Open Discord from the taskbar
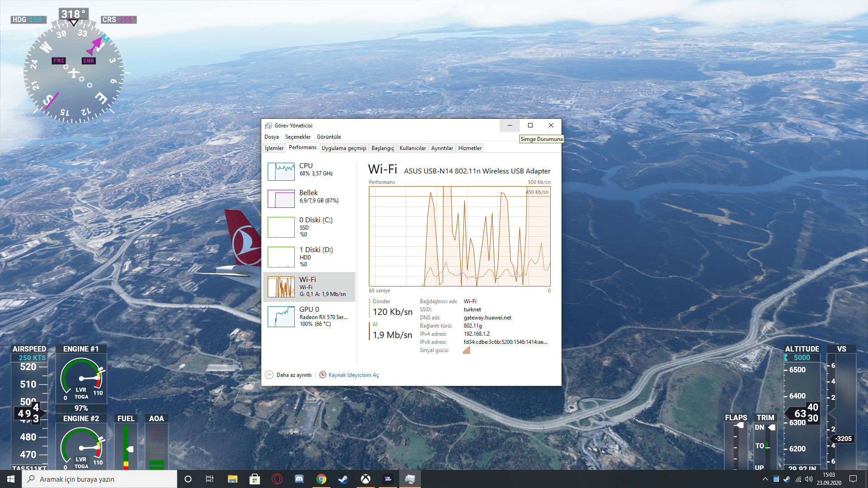 (x=299, y=479)
